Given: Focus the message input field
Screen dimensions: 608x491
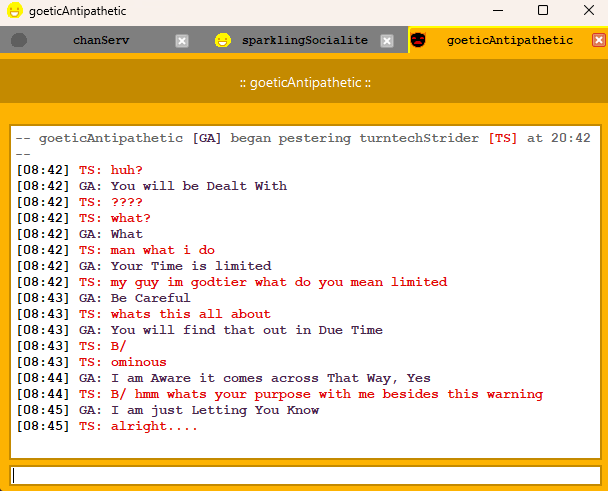Looking at the screenshot, I should coord(305,475).
